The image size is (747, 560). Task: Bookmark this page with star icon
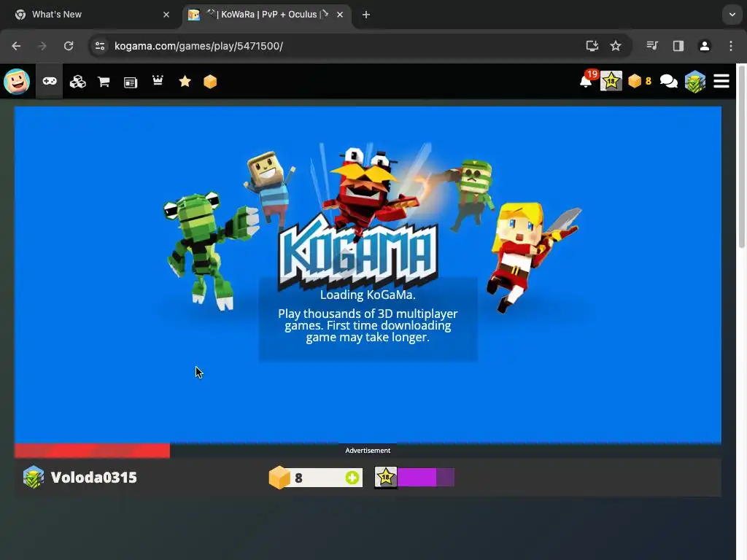pyautogui.click(x=616, y=46)
